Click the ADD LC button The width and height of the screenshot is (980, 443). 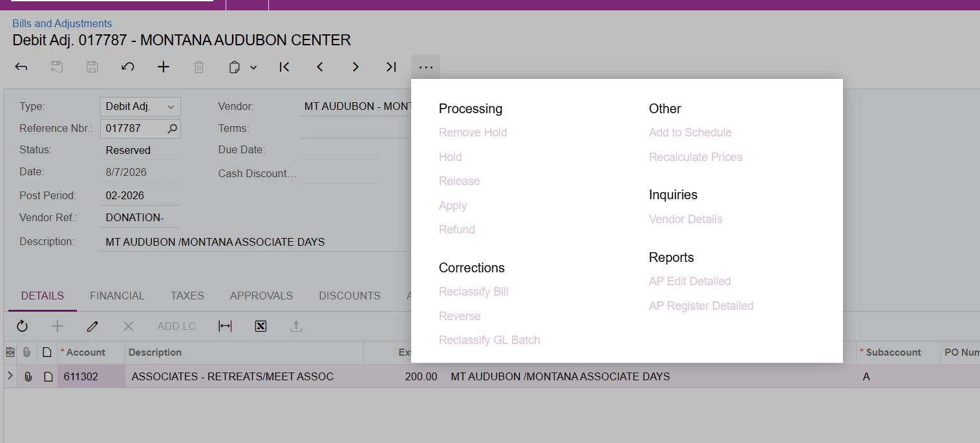pos(176,326)
